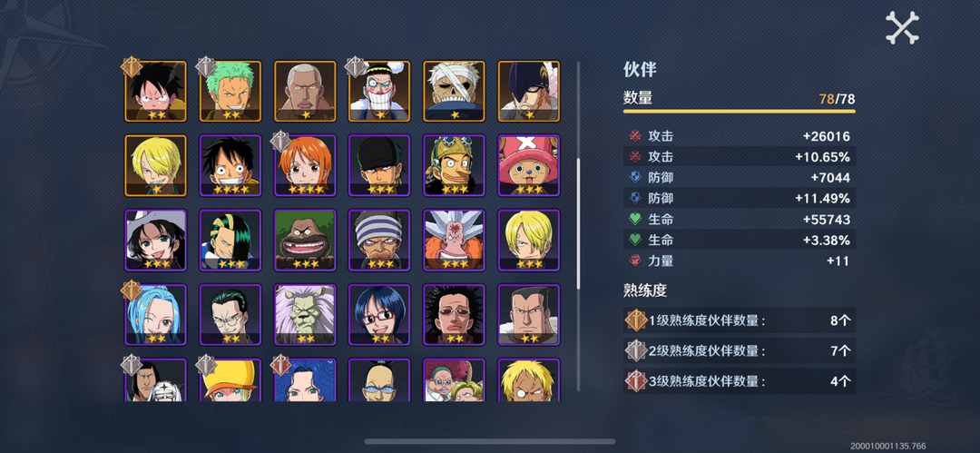Tap the level 3 proficiency red icon
Screen dimensions: 980x453
click(636, 381)
